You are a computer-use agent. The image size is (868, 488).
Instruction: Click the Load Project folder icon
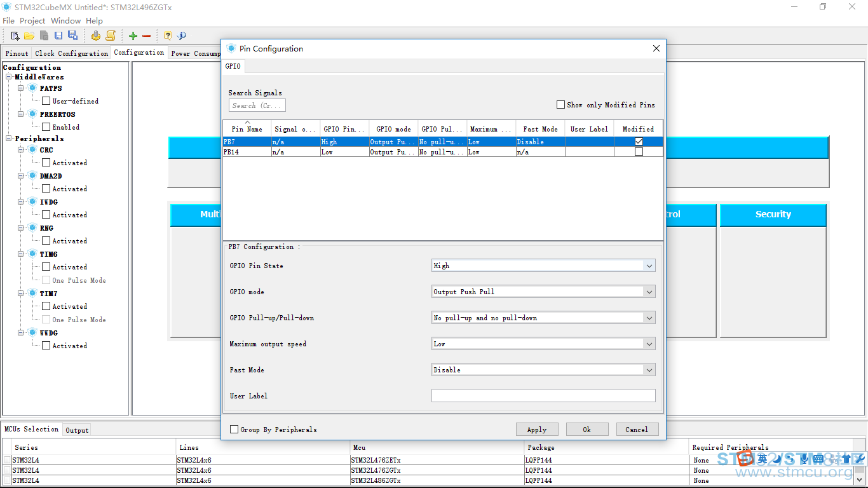click(29, 36)
